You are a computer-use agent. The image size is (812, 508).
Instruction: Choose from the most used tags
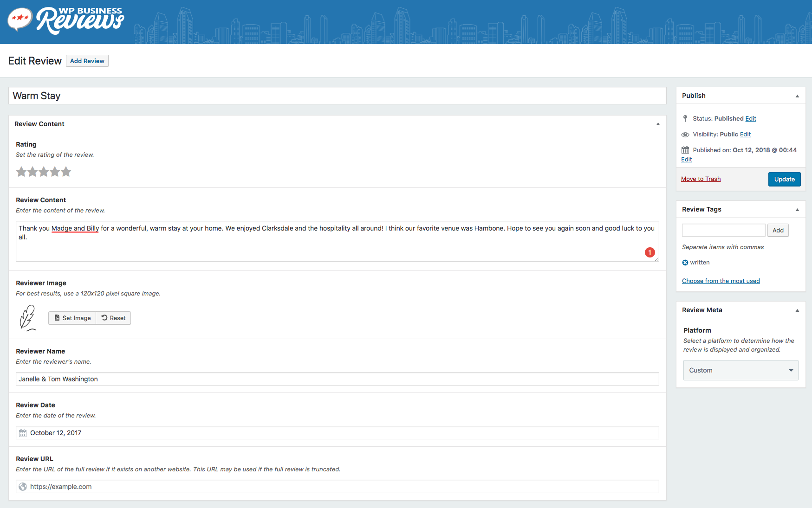pos(721,281)
